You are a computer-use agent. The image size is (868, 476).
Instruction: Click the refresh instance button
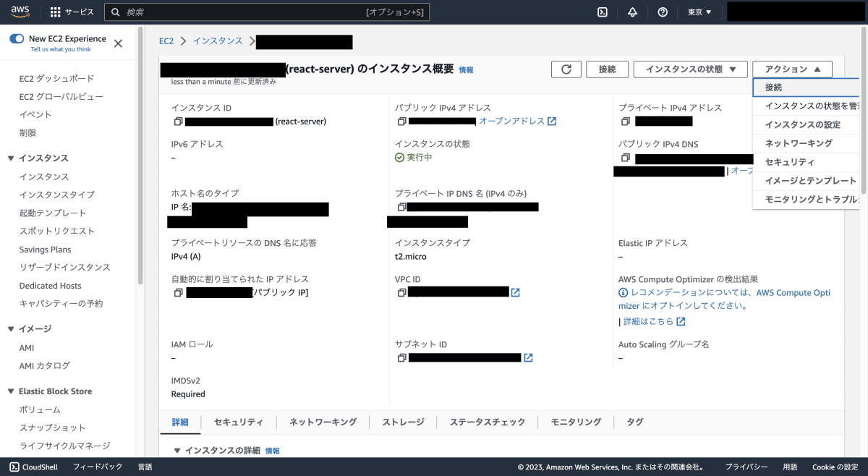(x=566, y=69)
